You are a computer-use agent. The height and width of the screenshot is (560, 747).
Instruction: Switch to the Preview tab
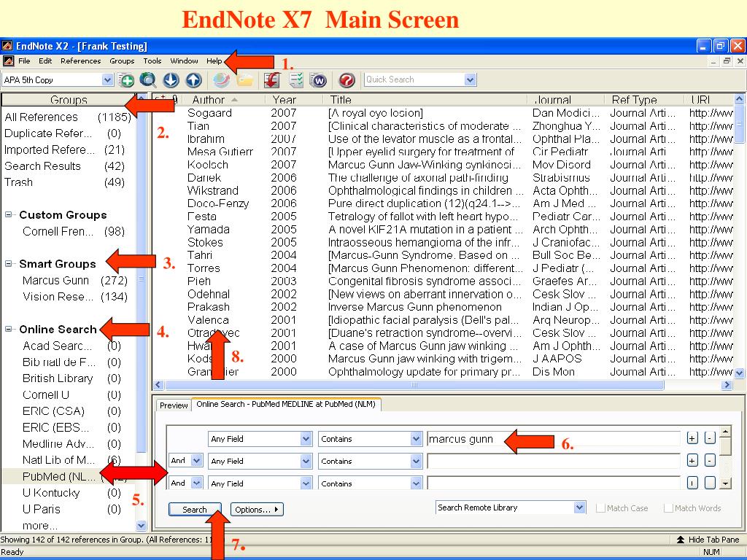174,405
